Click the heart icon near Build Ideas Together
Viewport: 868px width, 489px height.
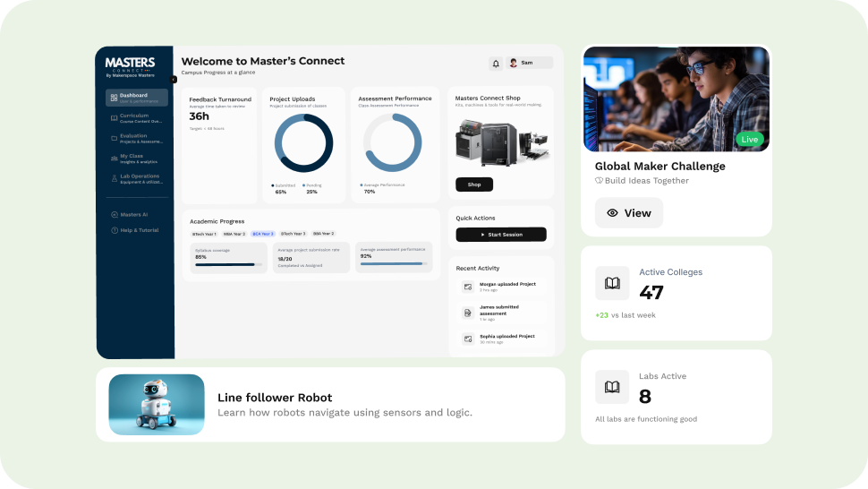point(599,181)
